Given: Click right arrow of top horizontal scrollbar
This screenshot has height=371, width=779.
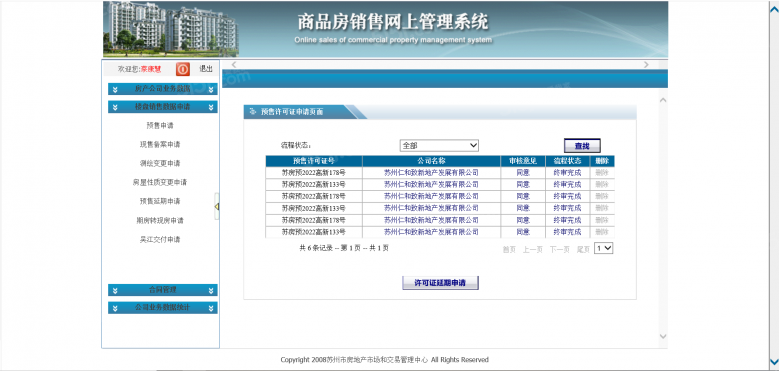Looking at the screenshot, I should click(x=646, y=65).
